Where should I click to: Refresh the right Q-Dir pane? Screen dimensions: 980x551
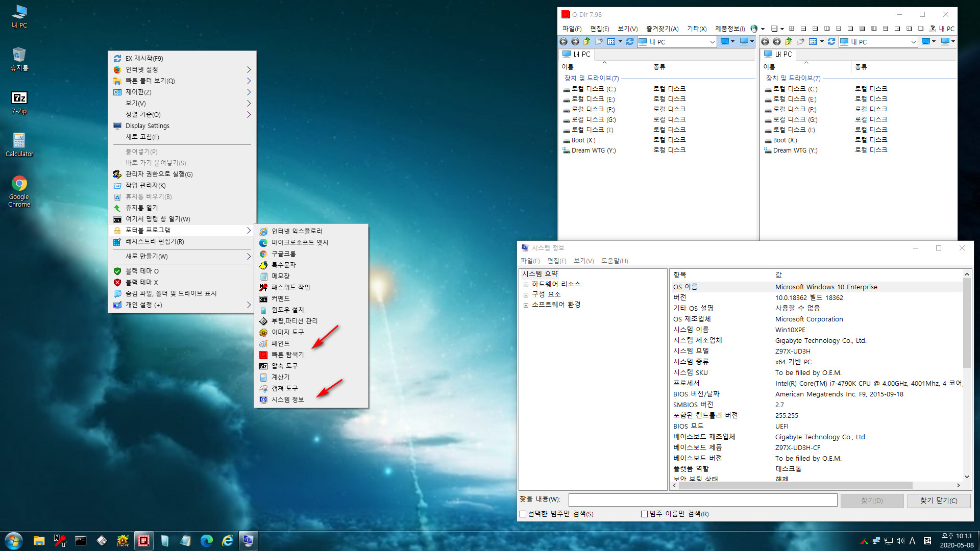831,42
